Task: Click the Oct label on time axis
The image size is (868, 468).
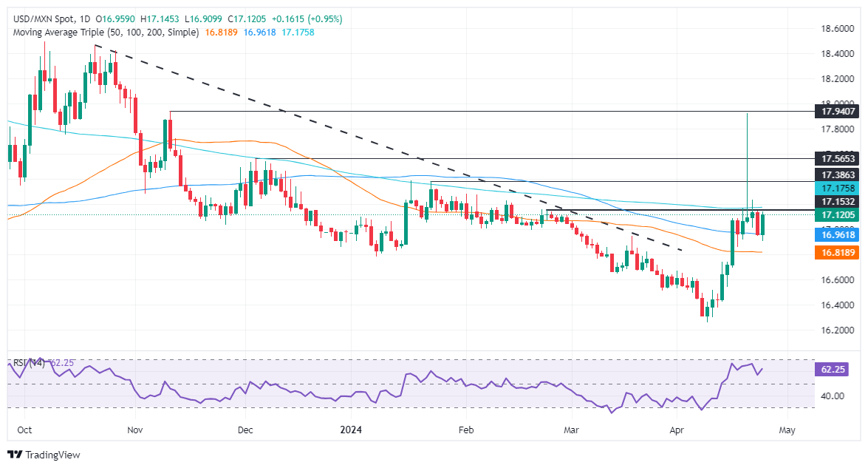Action: coord(24,430)
